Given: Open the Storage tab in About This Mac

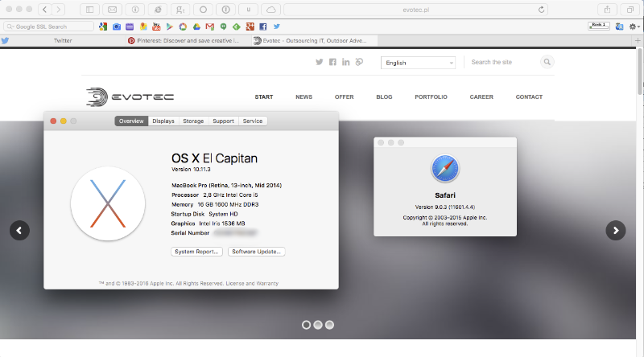Looking at the screenshot, I should point(193,121).
